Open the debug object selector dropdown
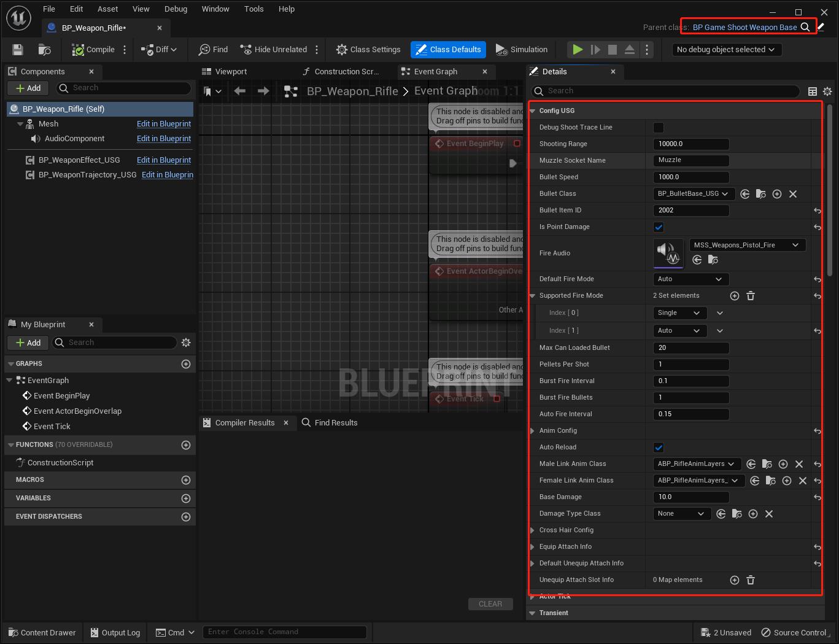Viewport: 839px width, 644px height. (x=726, y=50)
